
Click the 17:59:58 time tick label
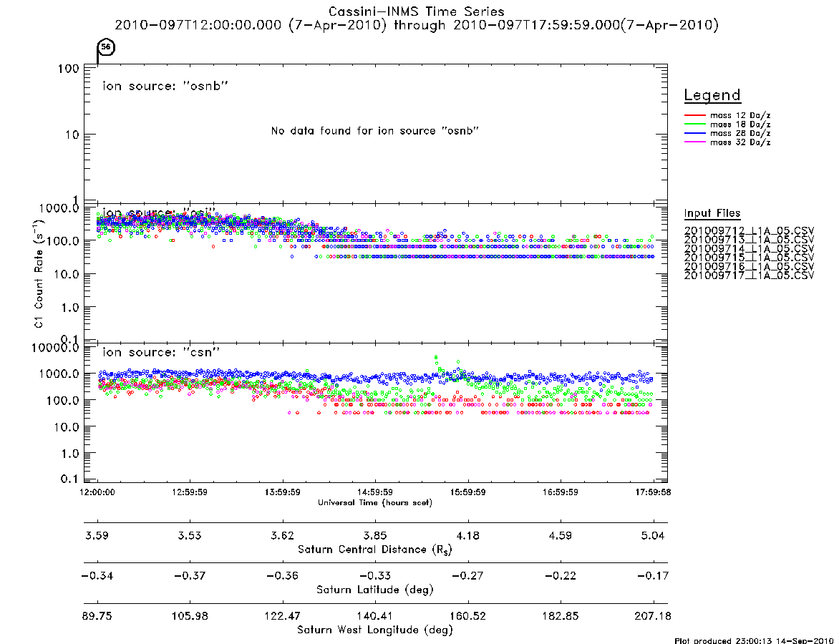click(653, 492)
